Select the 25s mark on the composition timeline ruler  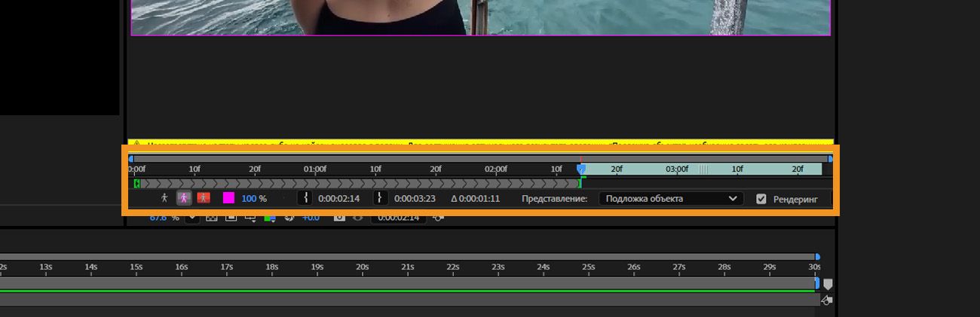click(x=588, y=267)
